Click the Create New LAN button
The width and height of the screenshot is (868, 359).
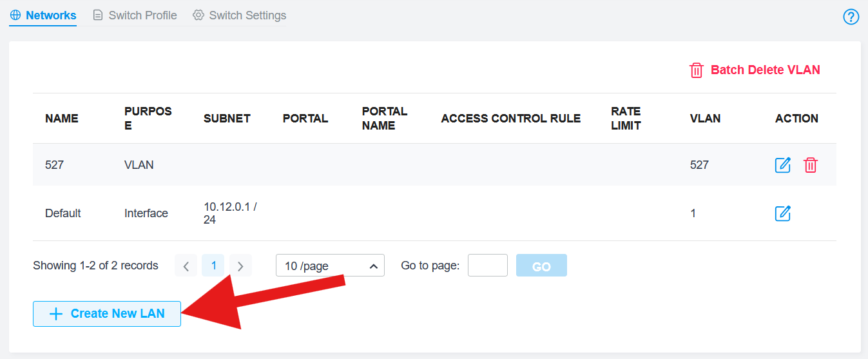click(x=107, y=314)
